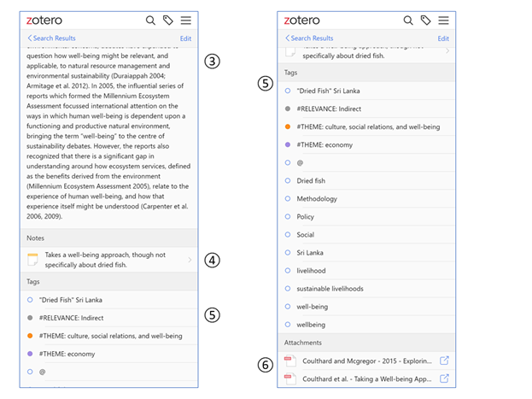The image size is (532, 399).
Task: Open external link for Coulthard et al. attachment
Action: (x=444, y=378)
